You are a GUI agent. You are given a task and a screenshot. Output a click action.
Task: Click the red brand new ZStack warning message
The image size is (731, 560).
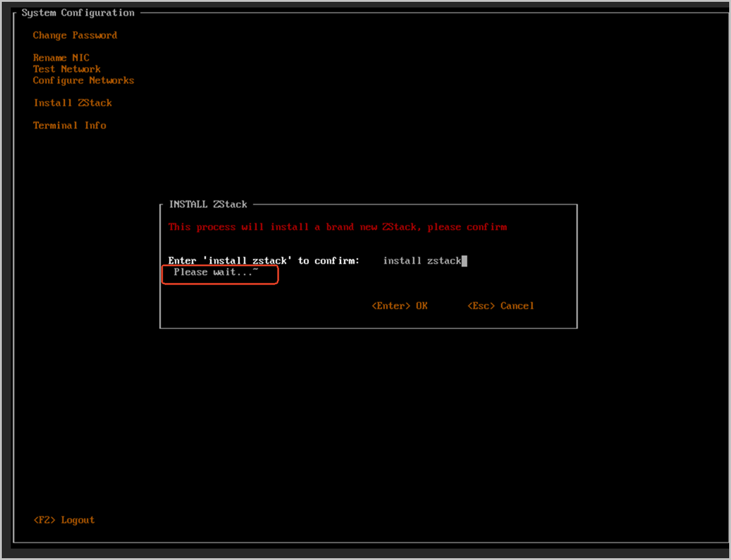337,227
